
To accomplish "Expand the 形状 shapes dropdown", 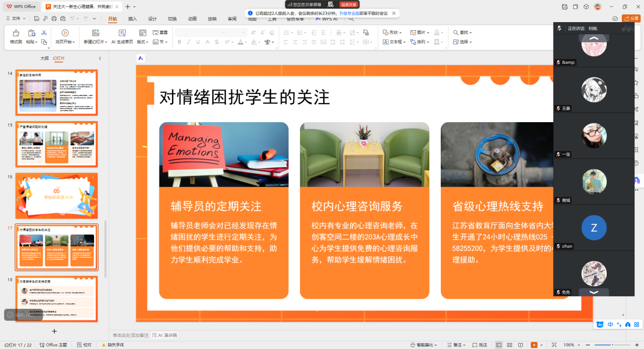I will tap(392, 33).
